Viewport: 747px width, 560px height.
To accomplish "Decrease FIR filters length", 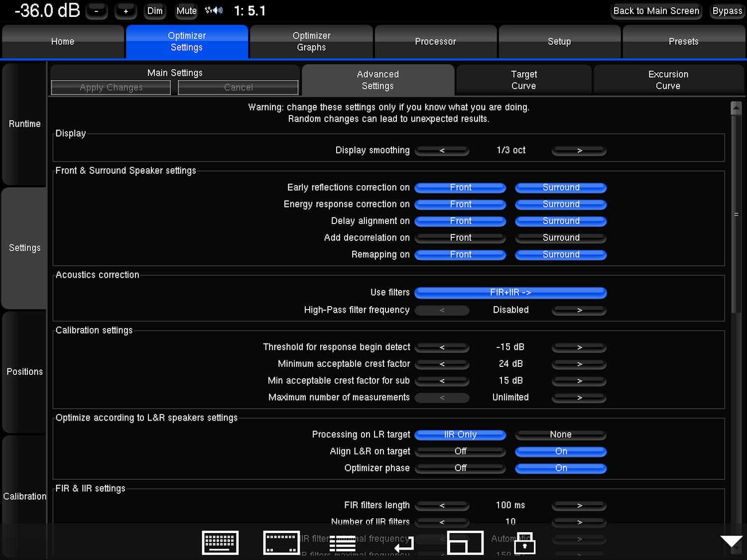I will [442, 506].
